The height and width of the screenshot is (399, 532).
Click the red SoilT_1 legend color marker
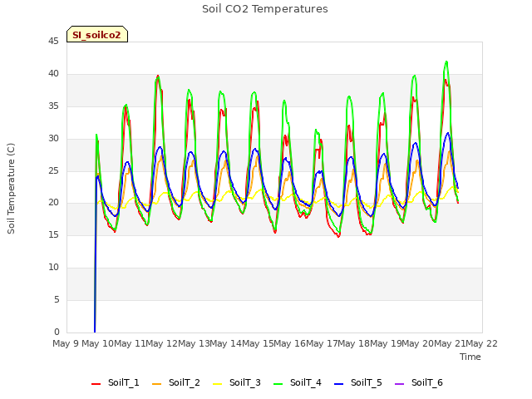click(96, 384)
